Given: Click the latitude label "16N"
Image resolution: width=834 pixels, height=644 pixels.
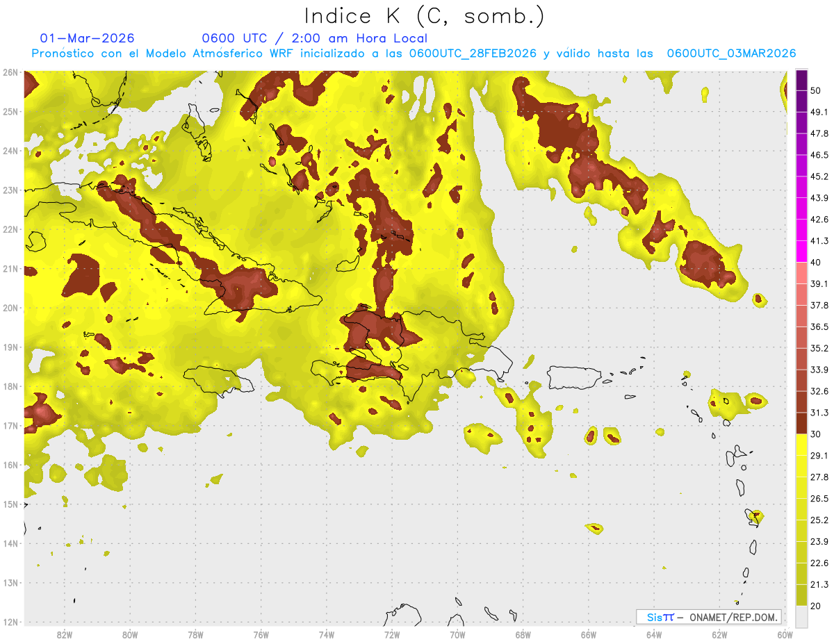Looking at the screenshot, I should 10,465.
